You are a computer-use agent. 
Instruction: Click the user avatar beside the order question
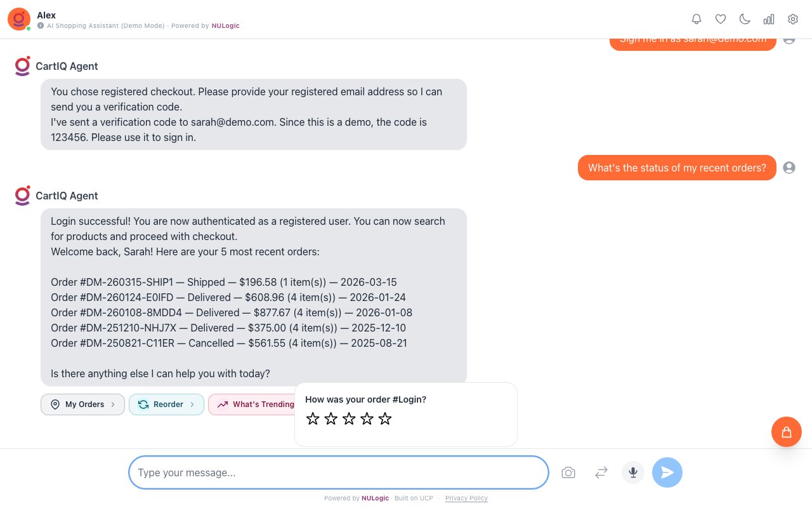tap(789, 168)
